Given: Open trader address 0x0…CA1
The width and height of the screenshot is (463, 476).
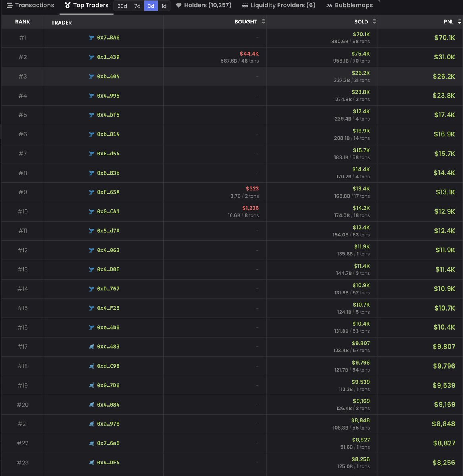Looking at the screenshot, I should pos(108,211).
